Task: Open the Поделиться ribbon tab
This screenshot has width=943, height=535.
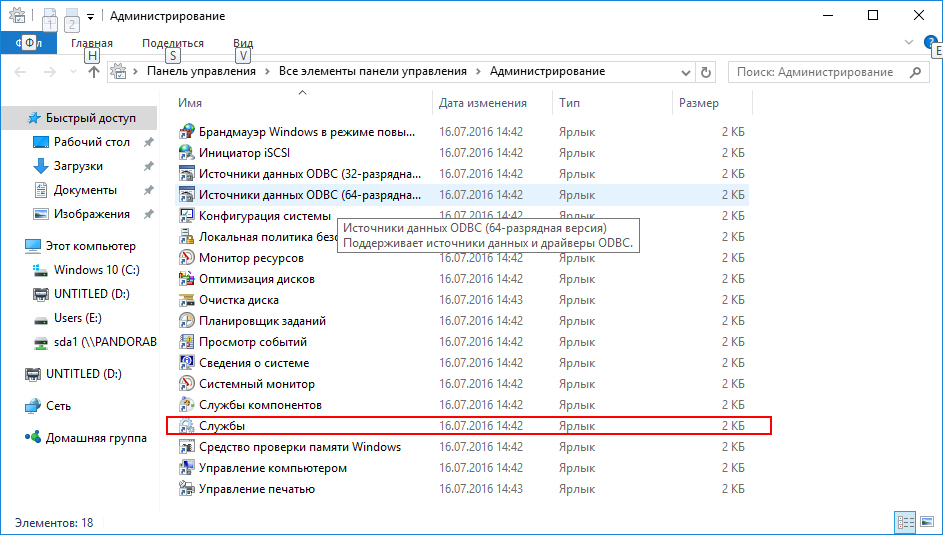Action: click(173, 43)
